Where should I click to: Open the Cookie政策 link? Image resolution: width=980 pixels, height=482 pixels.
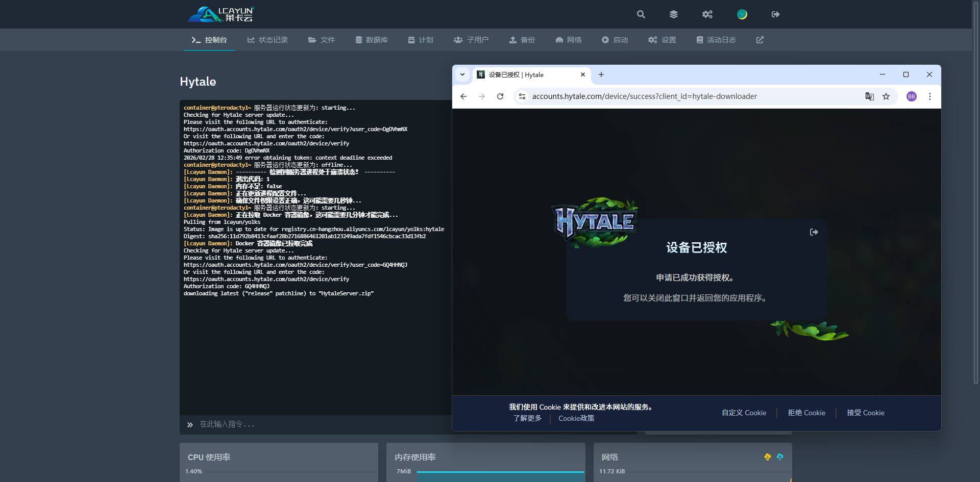click(x=576, y=418)
